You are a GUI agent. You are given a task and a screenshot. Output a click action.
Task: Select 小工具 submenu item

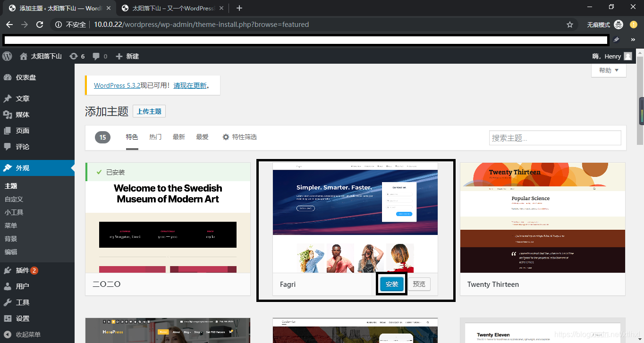[14, 212]
